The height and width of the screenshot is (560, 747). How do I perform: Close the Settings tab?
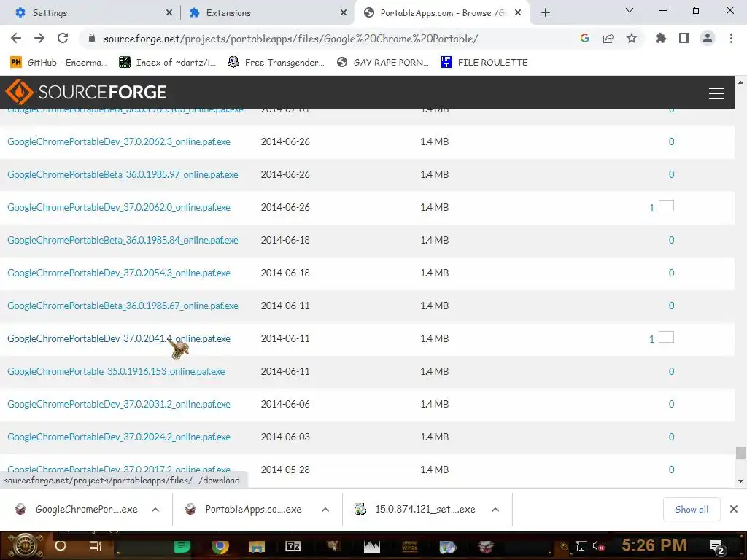click(169, 13)
